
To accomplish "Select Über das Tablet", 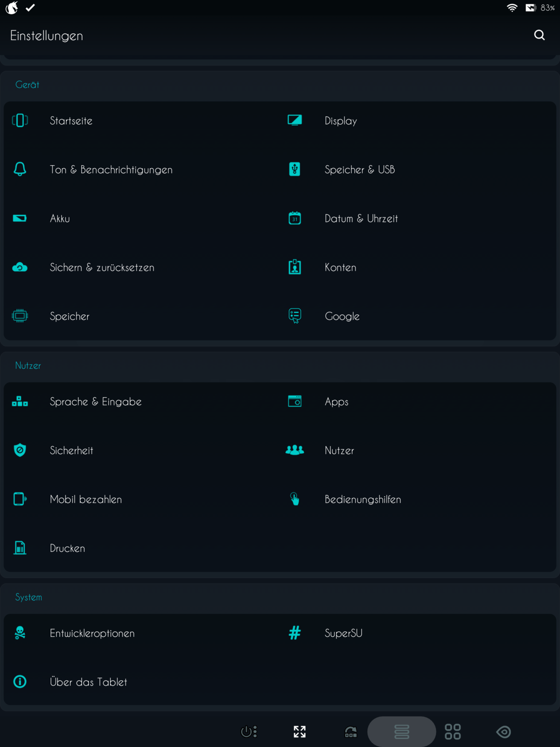I will pos(88,682).
